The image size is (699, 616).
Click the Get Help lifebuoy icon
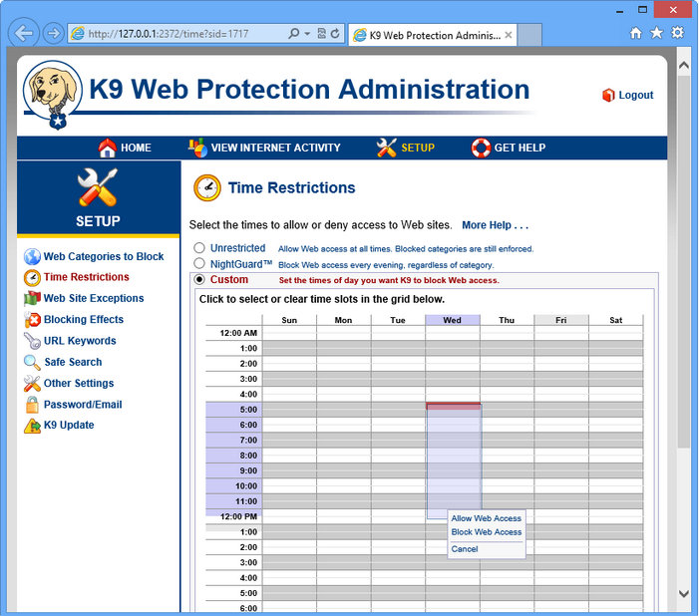click(481, 148)
